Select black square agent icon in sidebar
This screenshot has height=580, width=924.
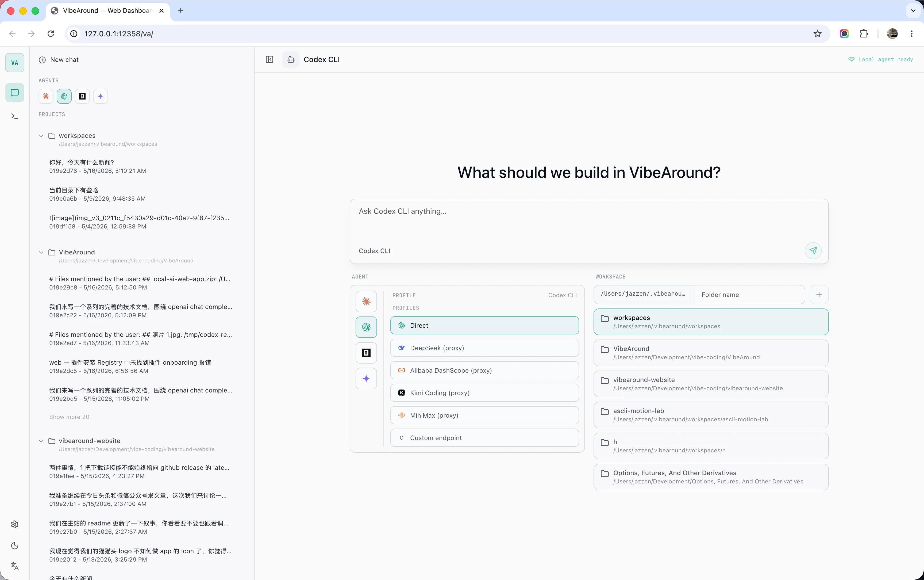82,96
